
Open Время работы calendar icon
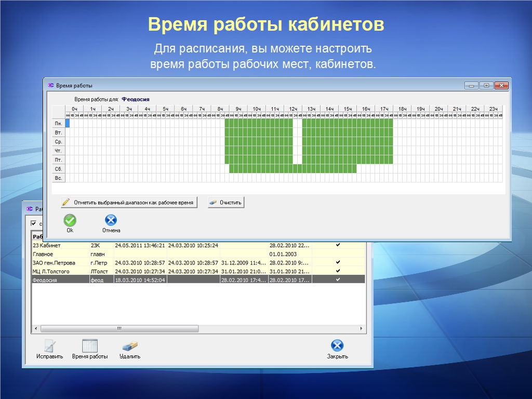coord(90,346)
